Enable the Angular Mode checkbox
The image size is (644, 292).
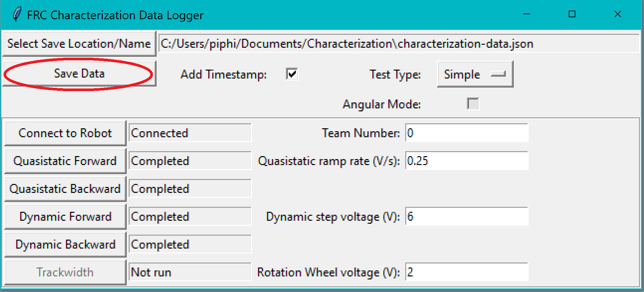coord(473,104)
